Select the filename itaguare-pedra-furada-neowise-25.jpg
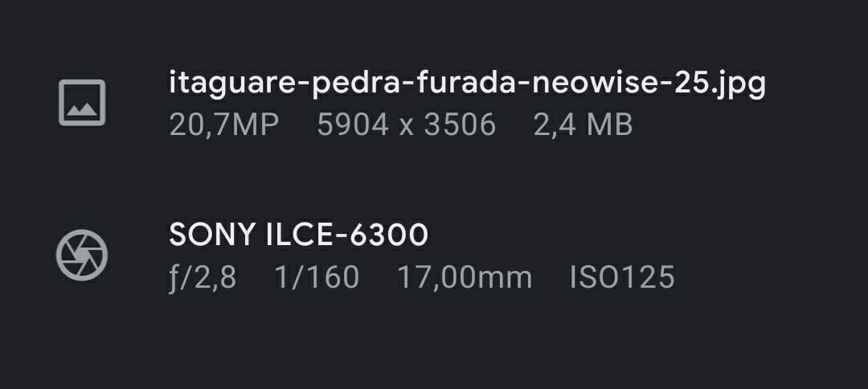The image size is (868, 389). click(466, 83)
